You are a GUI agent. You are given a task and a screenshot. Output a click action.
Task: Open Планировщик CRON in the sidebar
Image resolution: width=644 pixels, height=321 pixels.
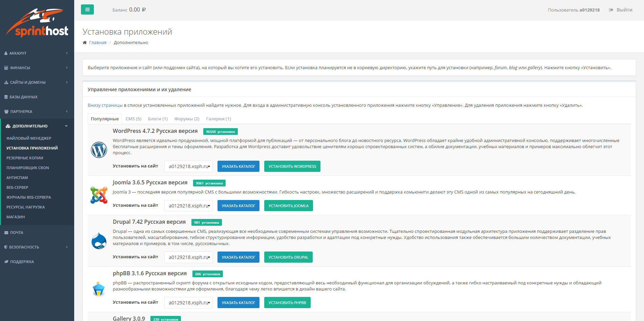pyautogui.click(x=28, y=168)
